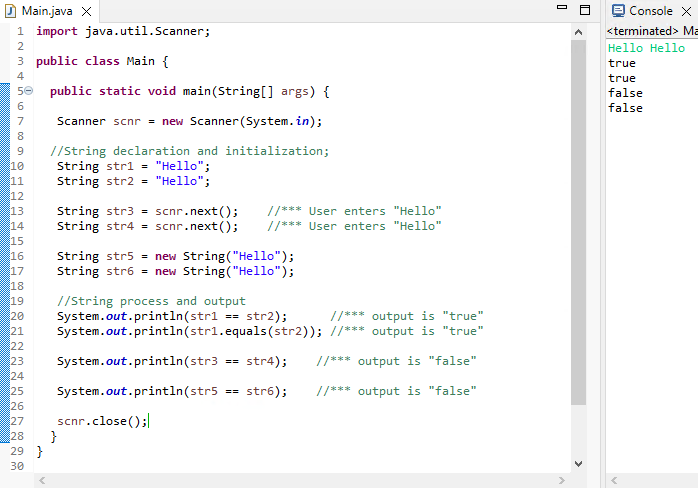Click the str4 = scnr.next() statement
Screen dimensions: 698x488
[x=147, y=226]
